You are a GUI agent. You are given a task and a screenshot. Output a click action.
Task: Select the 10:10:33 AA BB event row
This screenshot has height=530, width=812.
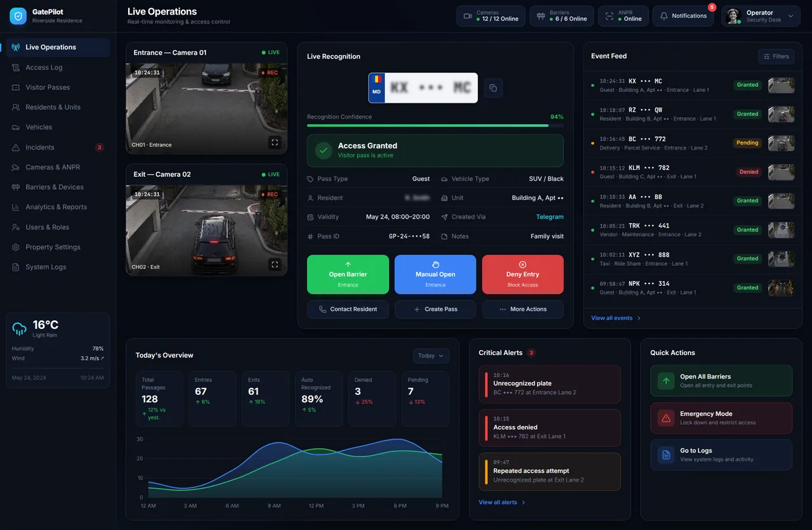(x=691, y=201)
